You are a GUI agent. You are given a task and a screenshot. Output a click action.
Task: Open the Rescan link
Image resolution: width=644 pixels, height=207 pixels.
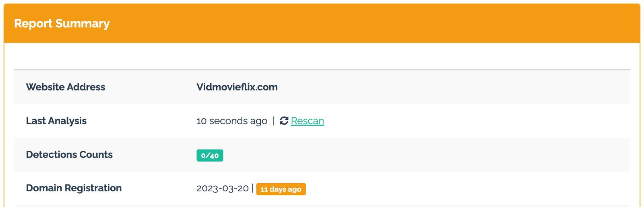click(308, 121)
